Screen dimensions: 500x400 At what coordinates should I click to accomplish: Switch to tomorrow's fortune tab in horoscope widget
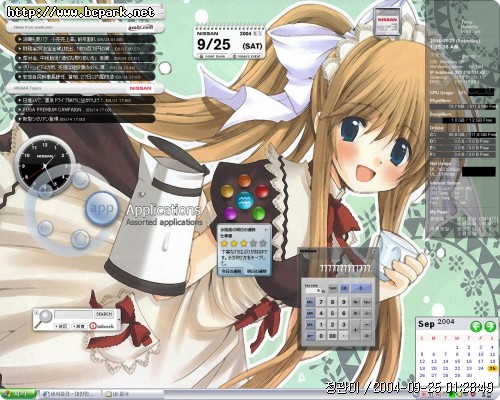tap(257, 271)
